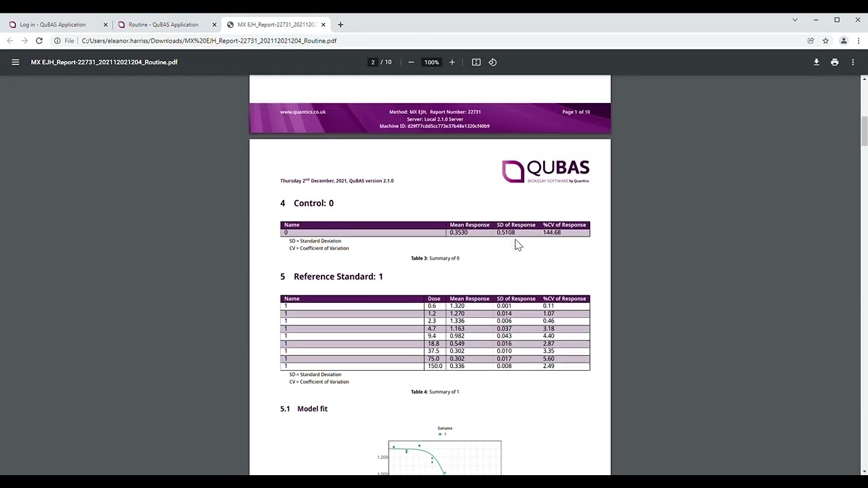This screenshot has height=488, width=868.
Task: Zoom out the PDF with minus button
Action: tap(411, 62)
